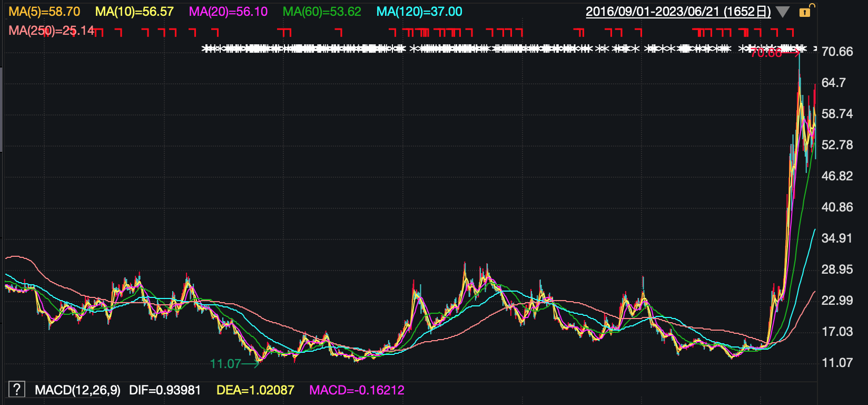Select the cyan MA(120)=37.00 legend label
Image resolution: width=868 pixels, height=405 pixels.
click(419, 12)
